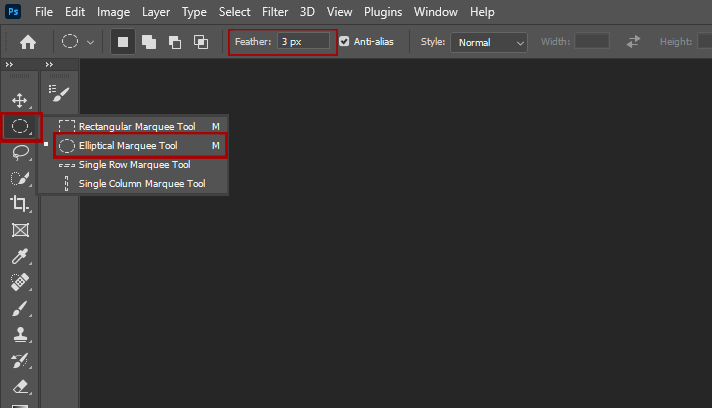
Task: Open the Edit menu
Action: [x=75, y=12]
